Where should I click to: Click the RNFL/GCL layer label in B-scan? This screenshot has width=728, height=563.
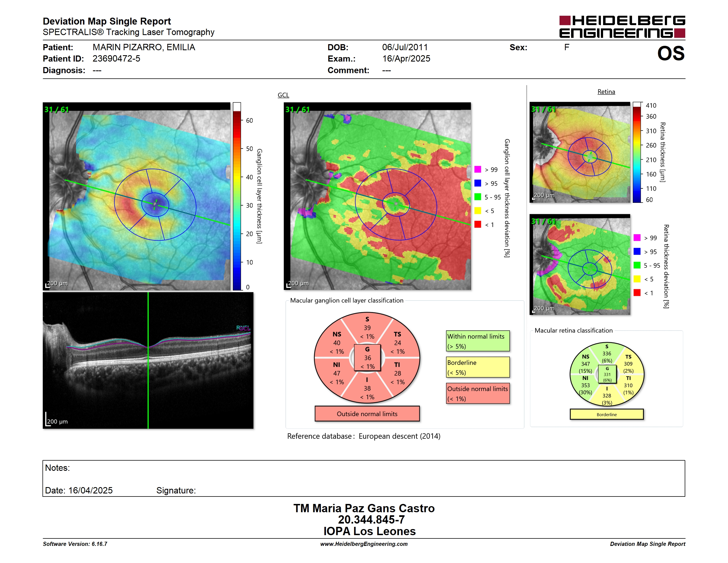click(243, 328)
